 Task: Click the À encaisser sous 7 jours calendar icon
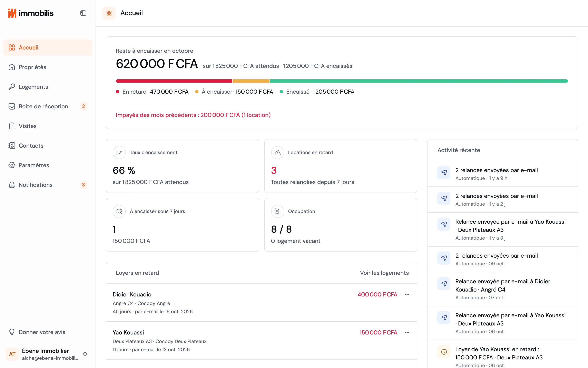coord(119,211)
